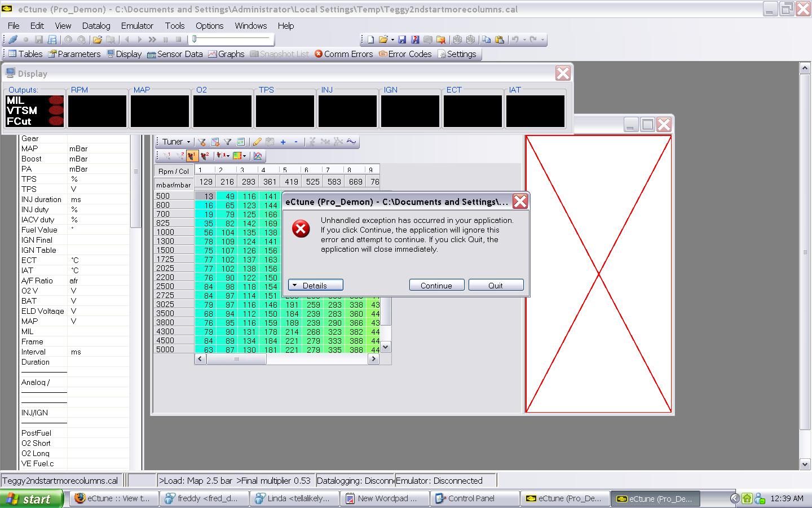812x508 pixels.
Task: Open the Display toolbar item
Action: (123, 54)
